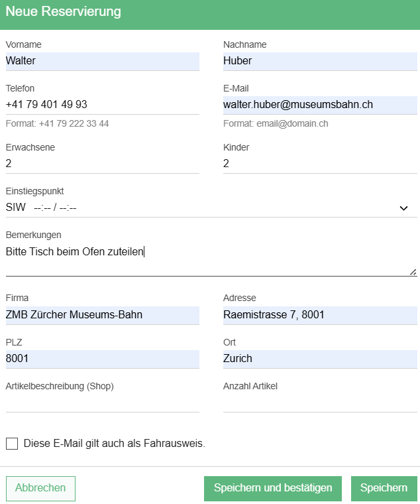Focus the Erwachsene count field
420x504 pixels.
102,164
